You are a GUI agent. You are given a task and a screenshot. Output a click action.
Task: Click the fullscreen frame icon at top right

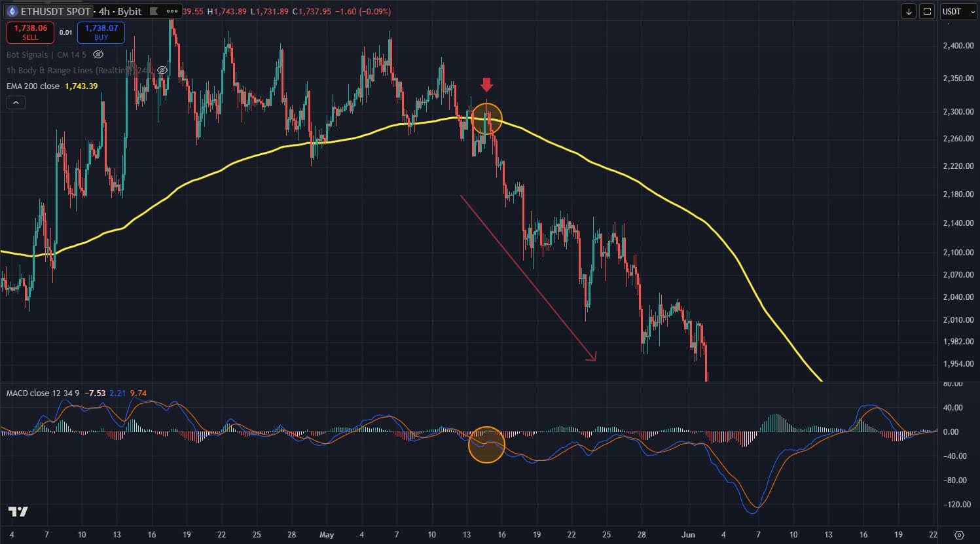[x=927, y=11]
